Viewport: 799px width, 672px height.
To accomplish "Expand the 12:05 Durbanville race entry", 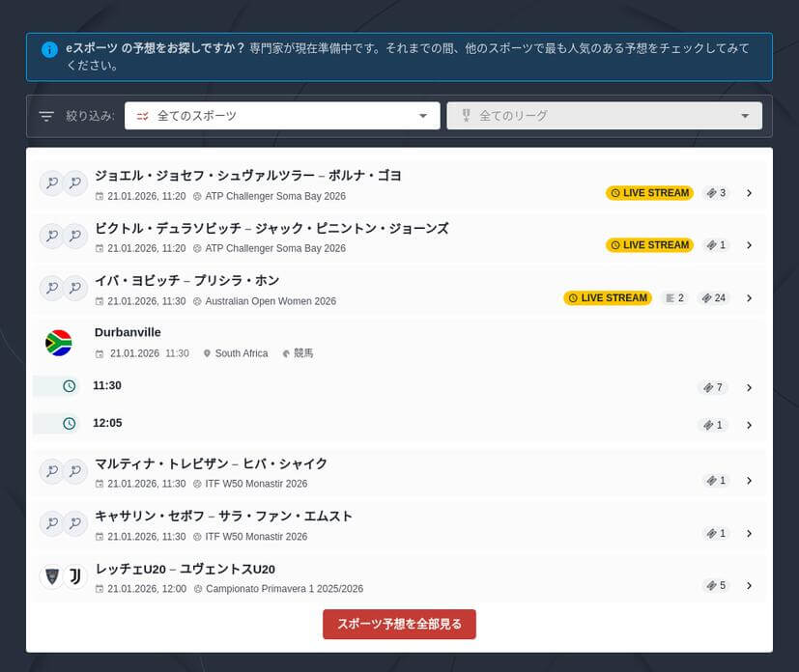I will coord(750,423).
